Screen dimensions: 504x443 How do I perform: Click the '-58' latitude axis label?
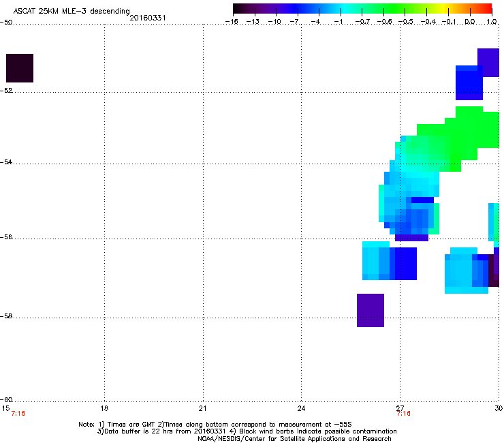point(6,316)
